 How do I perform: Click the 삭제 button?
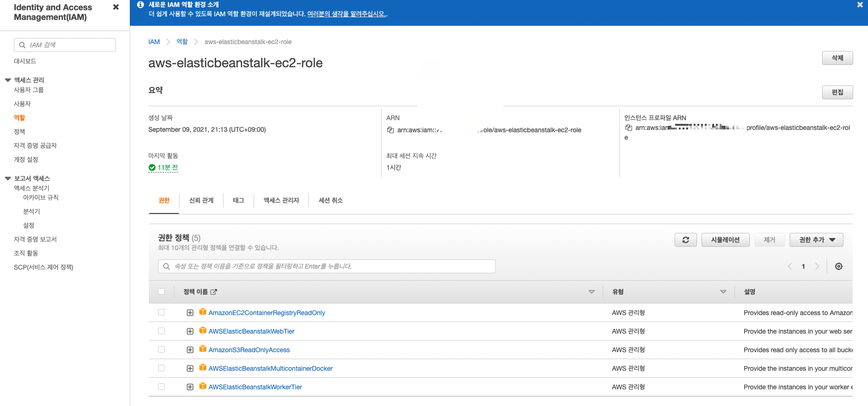click(x=837, y=58)
